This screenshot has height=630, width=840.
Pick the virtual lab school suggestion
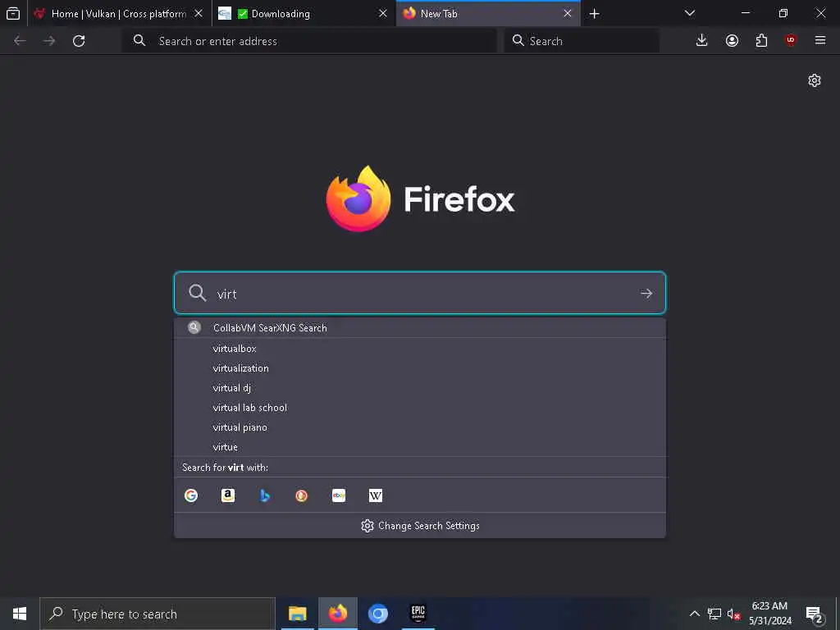(420, 408)
